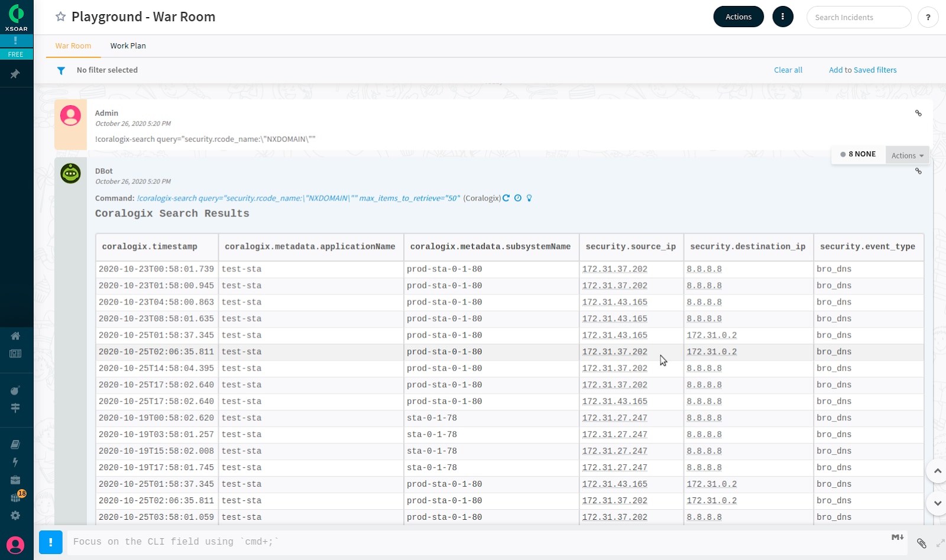946x560 pixels.
Task: Click the alert exclamation icon above FREE
Action: point(15,40)
